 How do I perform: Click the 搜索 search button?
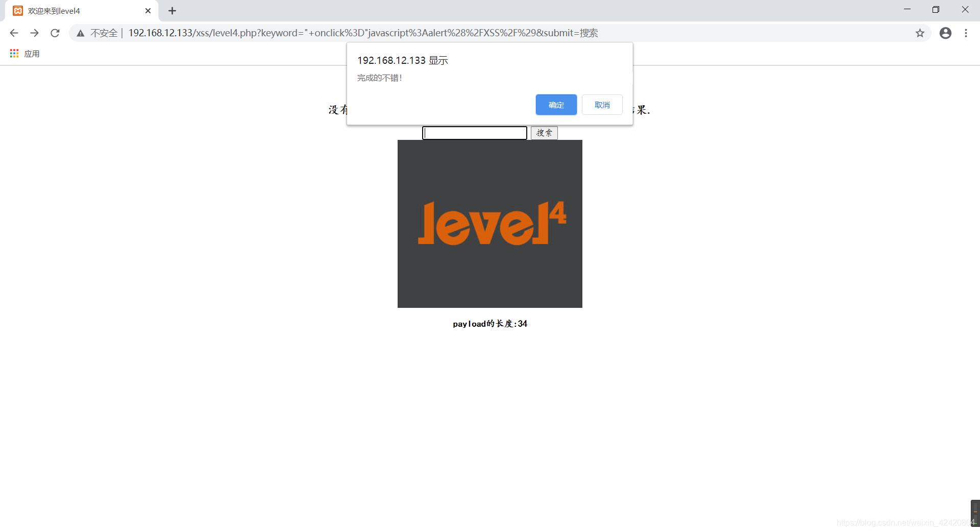pyautogui.click(x=544, y=133)
